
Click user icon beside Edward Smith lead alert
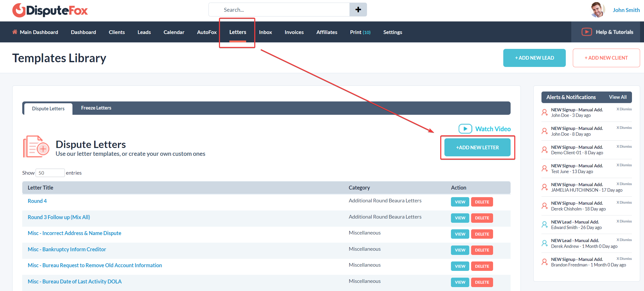point(545,225)
